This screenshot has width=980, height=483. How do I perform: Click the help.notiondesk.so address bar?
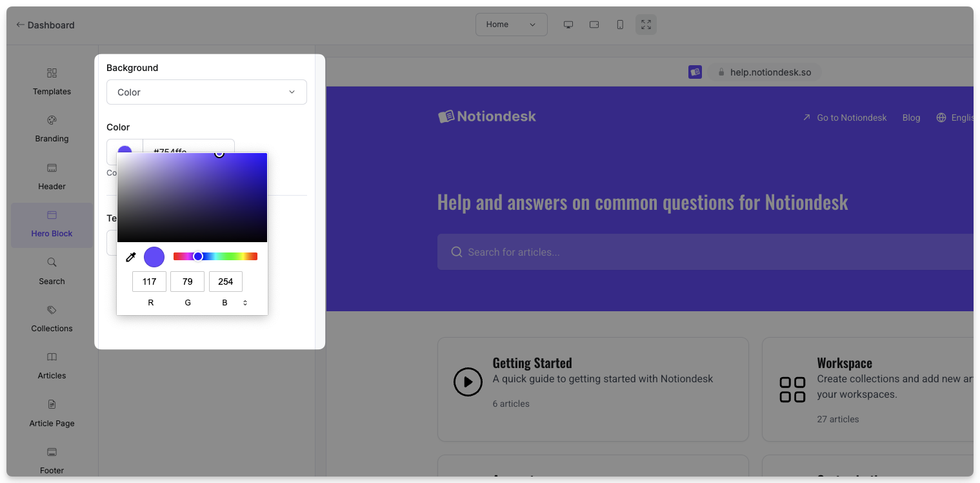click(765, 72)
